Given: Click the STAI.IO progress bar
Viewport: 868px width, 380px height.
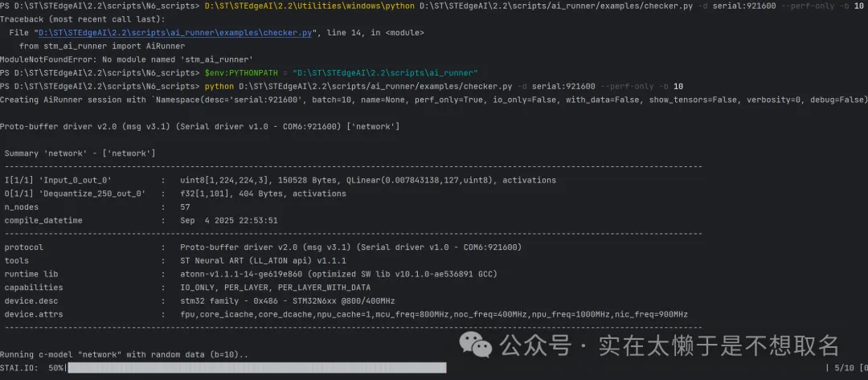Looking at the screenshot, I should click(257, 367).
